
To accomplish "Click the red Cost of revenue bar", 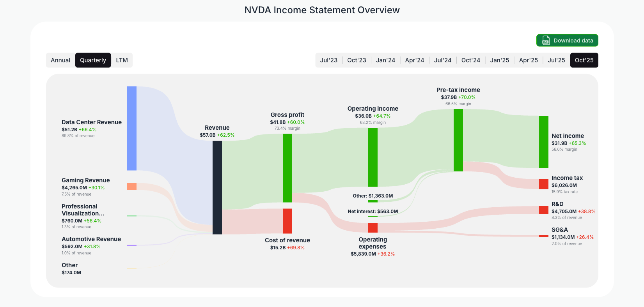I will click(287, 221).
